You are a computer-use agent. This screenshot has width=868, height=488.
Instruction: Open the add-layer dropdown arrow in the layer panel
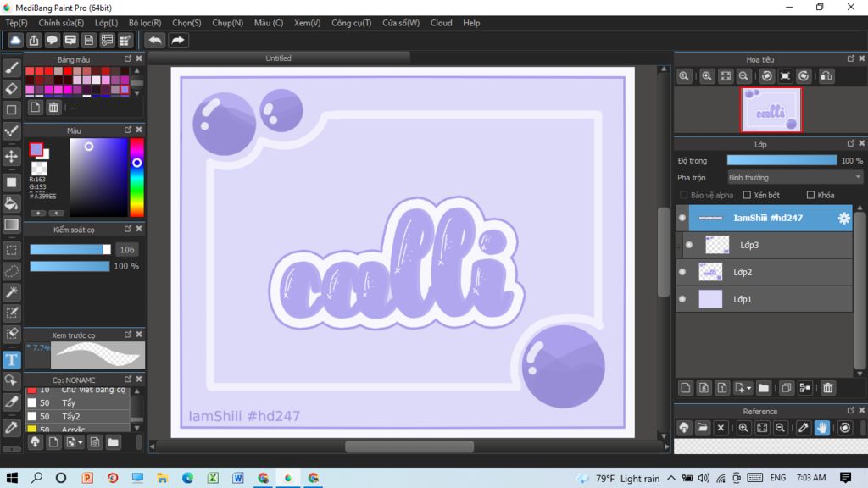point(749,388)
